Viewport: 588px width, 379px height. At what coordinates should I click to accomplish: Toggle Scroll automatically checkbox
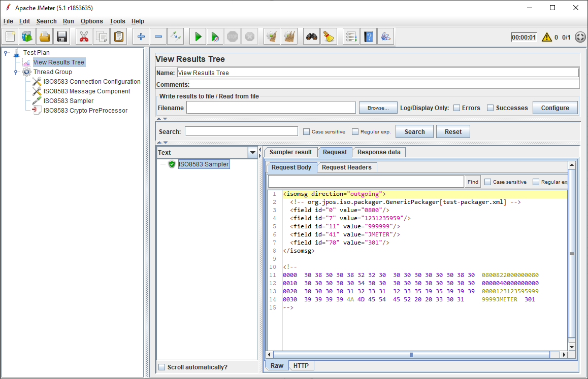point(162,367)
